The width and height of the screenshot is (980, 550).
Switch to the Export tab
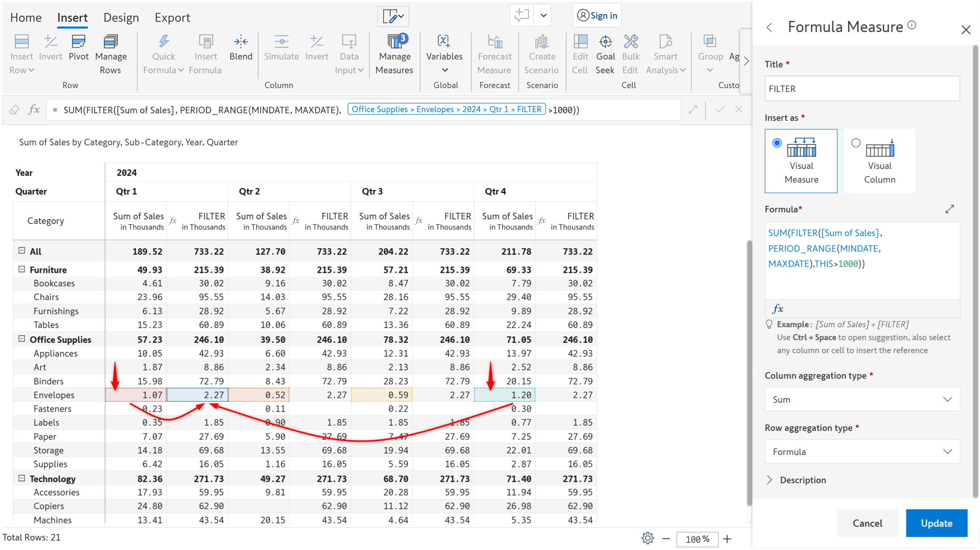[x=172, y=17]
